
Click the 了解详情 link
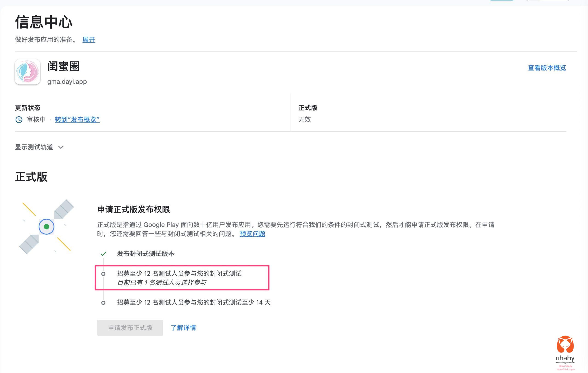(x=183, y=328)
